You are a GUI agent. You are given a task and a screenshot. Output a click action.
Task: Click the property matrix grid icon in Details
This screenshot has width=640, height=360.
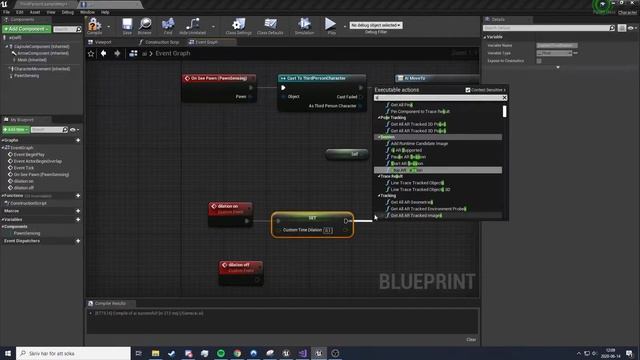click(622, 28)
